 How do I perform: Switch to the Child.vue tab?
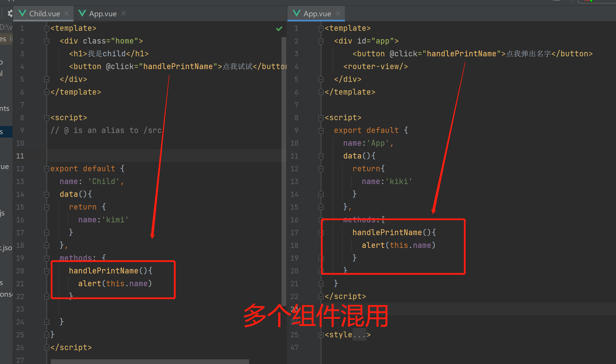44,14
